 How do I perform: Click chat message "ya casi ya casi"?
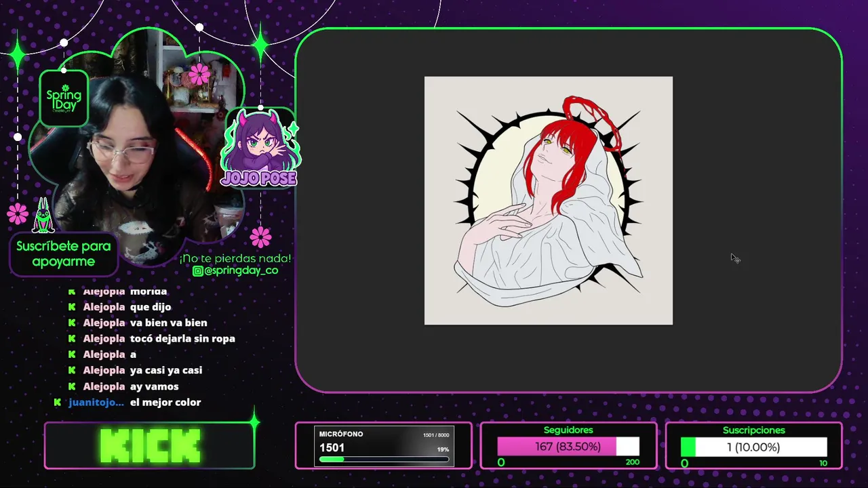[166, 370]
